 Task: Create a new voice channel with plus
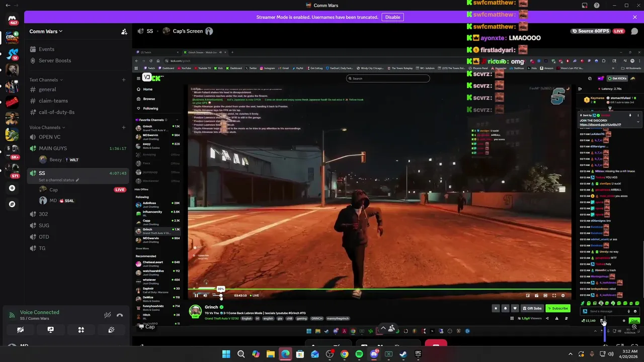tap(123, 127)
